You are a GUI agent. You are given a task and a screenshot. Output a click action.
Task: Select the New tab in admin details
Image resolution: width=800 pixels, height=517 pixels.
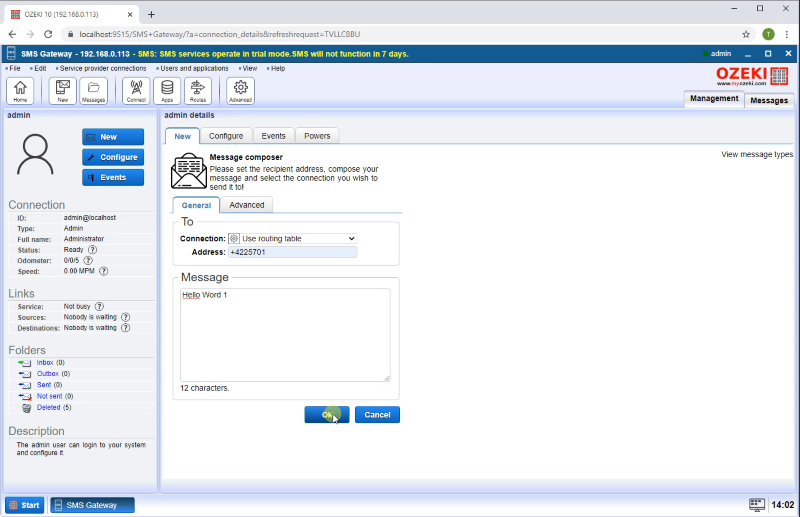pos(183,136)
